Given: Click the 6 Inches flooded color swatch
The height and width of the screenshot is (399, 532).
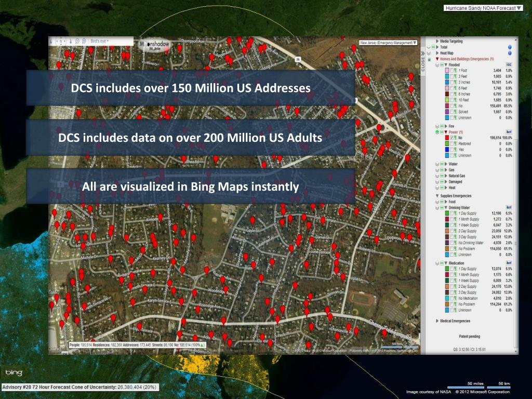Looking at the screenshot, I should tap(447, 94).
